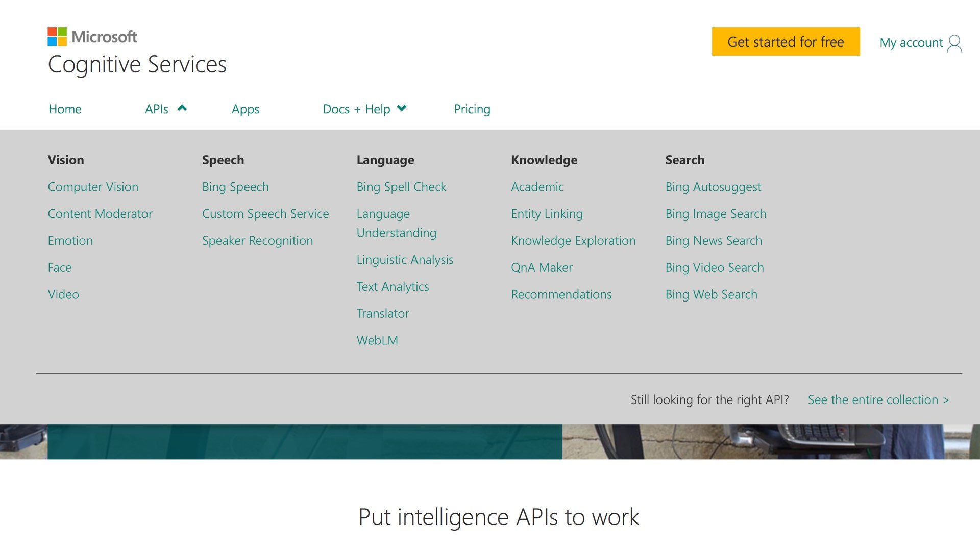Click See the entire collection link
This screenshot has height=551, width=980.
click(878, 400)
